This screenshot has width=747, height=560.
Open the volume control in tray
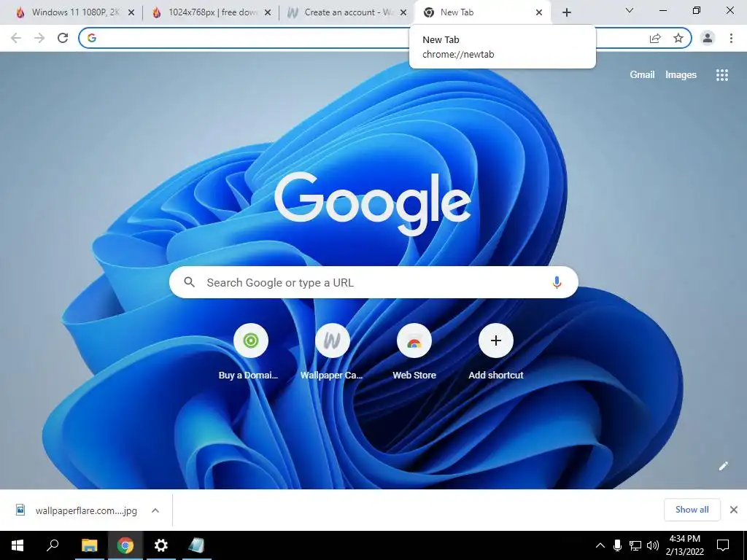(653, 545)
